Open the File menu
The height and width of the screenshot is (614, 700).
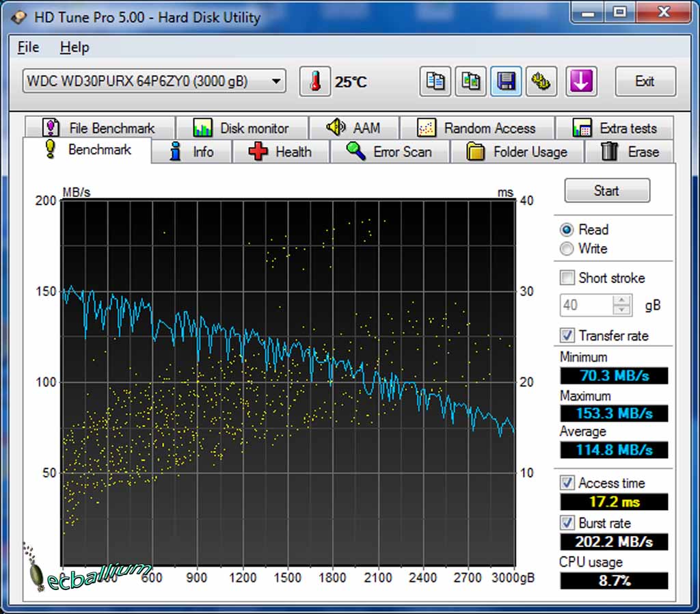coord(28,47)
